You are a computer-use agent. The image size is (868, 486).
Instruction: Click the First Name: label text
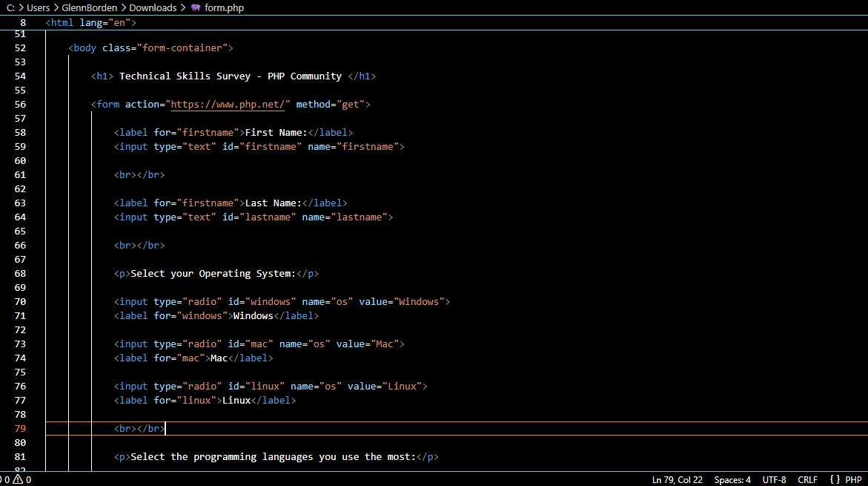(x=276, y=133)
